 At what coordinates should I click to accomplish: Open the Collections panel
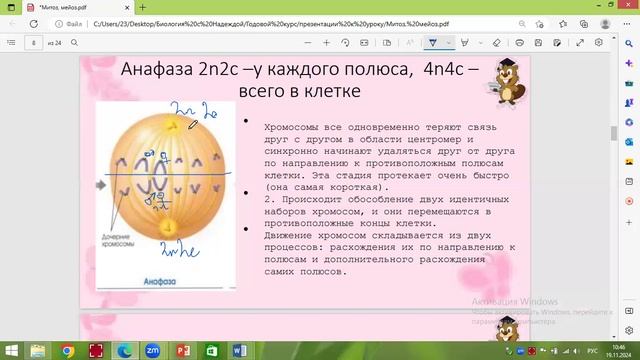584,24
